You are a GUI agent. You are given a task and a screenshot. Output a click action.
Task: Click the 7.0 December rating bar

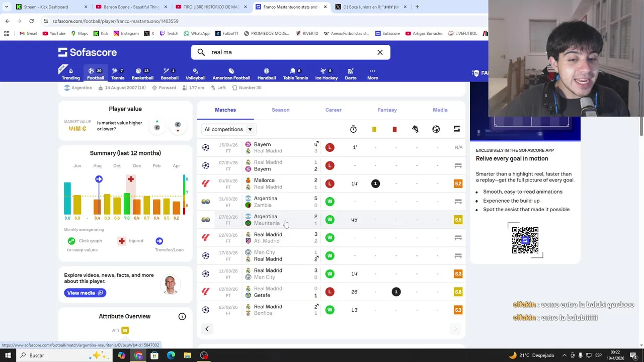tap(127, 204)
